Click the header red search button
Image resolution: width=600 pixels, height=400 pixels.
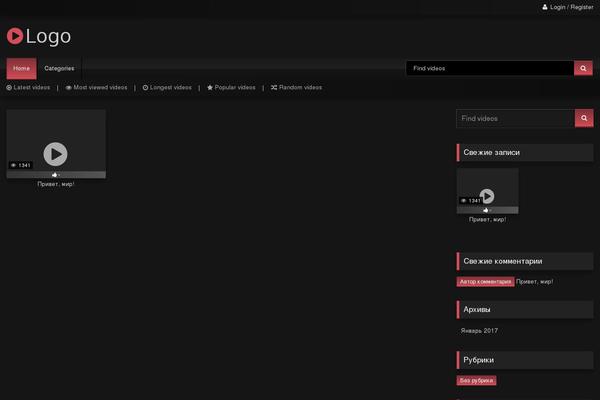click(583, 68)
